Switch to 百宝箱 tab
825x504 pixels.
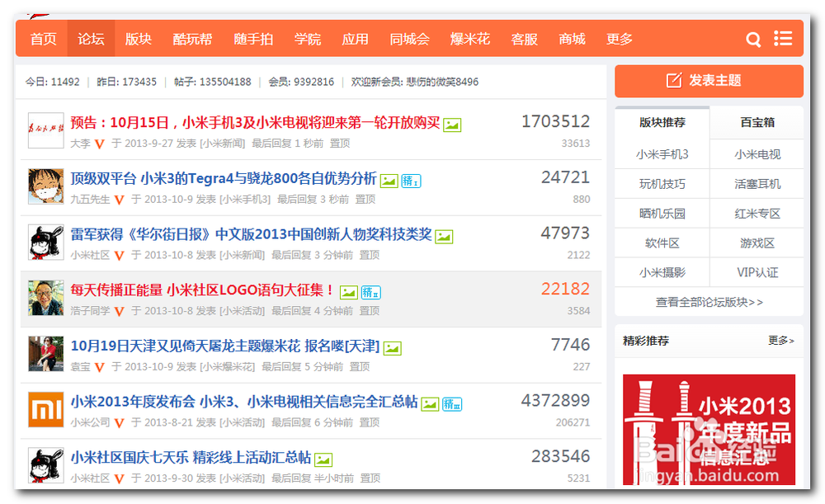(x=757, y=123)
